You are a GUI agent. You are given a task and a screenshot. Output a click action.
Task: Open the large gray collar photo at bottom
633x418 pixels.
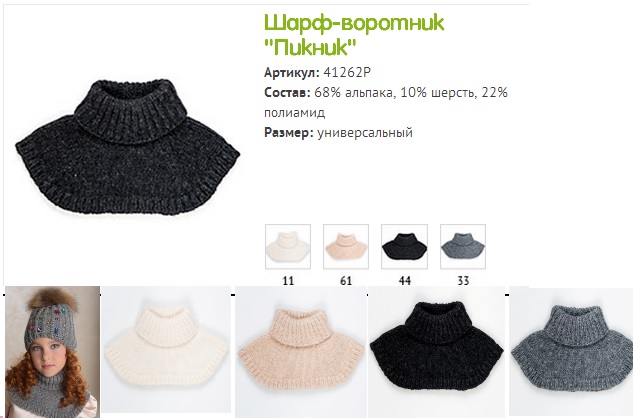click(571, 352)
